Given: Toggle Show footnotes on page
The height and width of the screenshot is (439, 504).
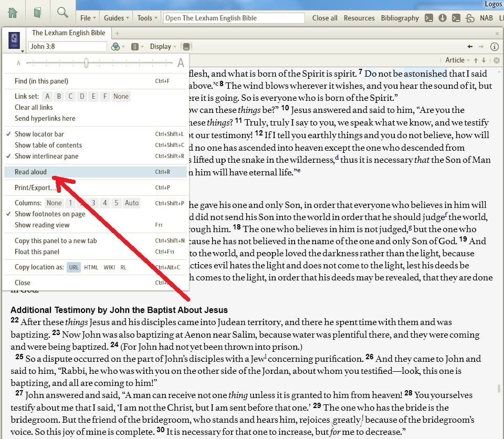Looking at the screenshot, I should tap(50, 214).
